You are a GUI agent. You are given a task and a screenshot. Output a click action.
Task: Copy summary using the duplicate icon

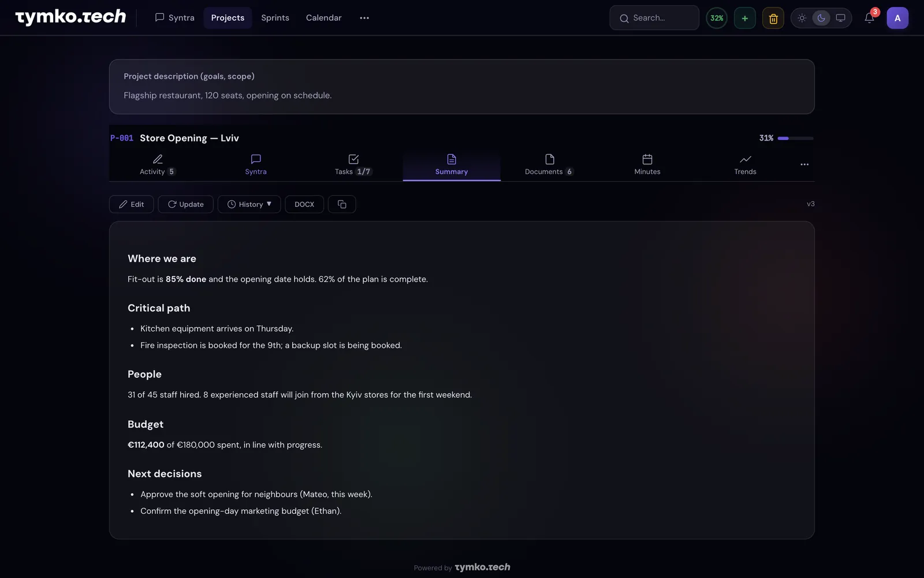pyautogui.click(x=342, y=204)
